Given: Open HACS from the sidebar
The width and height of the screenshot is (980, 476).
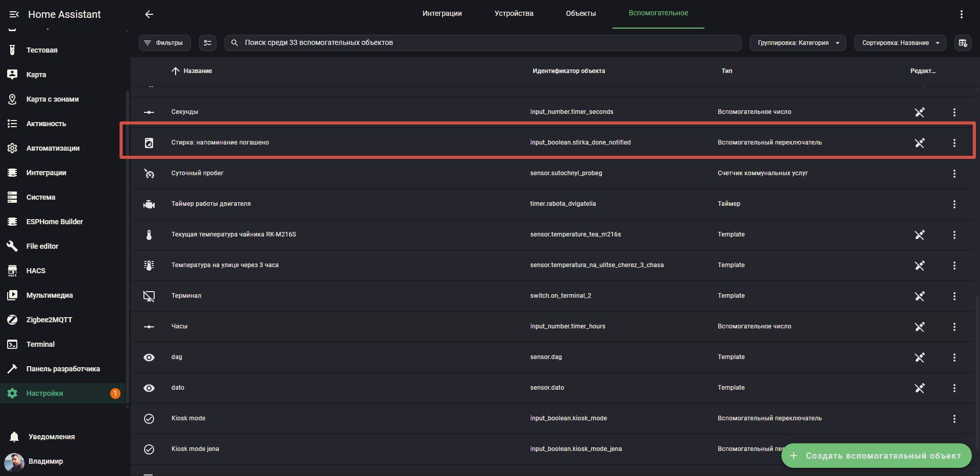Looking at the screenshot, I should point(36,271).
